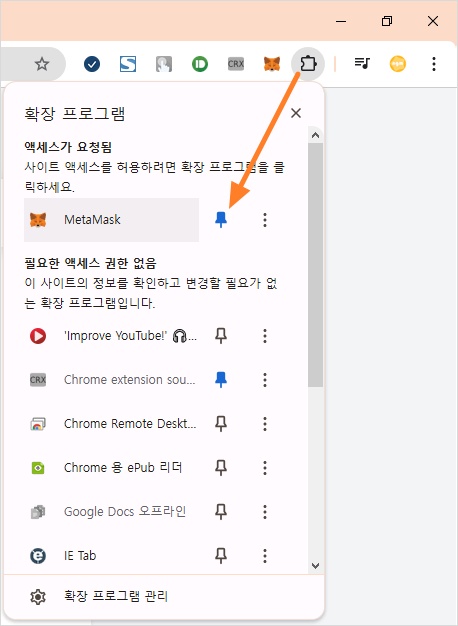The width and height of the screenshot is (458, 626).
Task: Toggle the Extensions puzzle-piece button
Action: click(308, 64)
